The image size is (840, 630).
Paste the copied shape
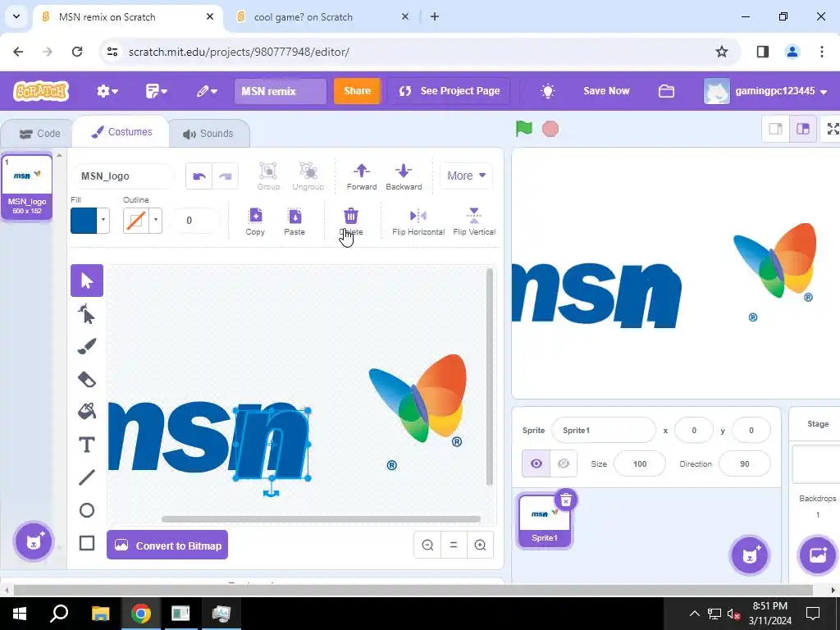[294, 221]
